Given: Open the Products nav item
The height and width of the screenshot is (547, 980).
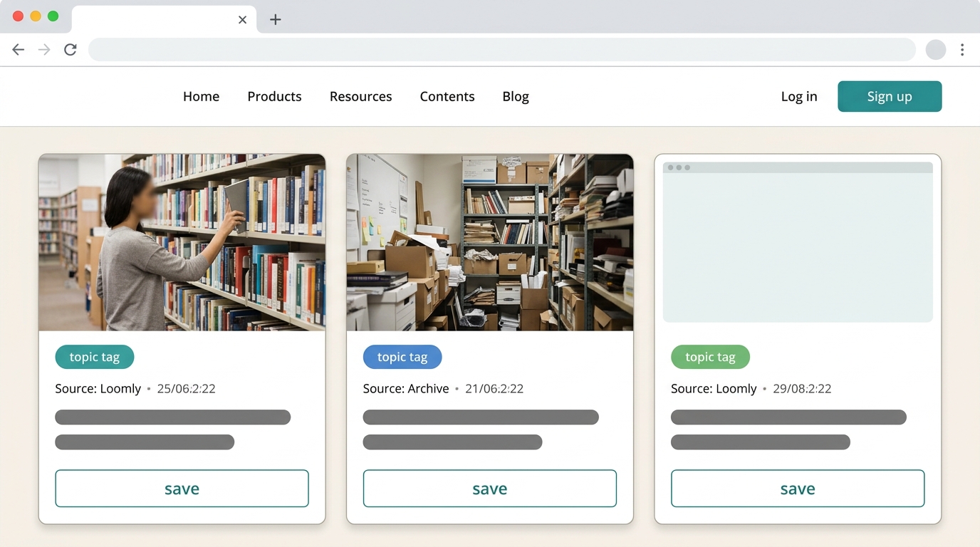Looking at the screenshot, I should click(x=274, y=96).
